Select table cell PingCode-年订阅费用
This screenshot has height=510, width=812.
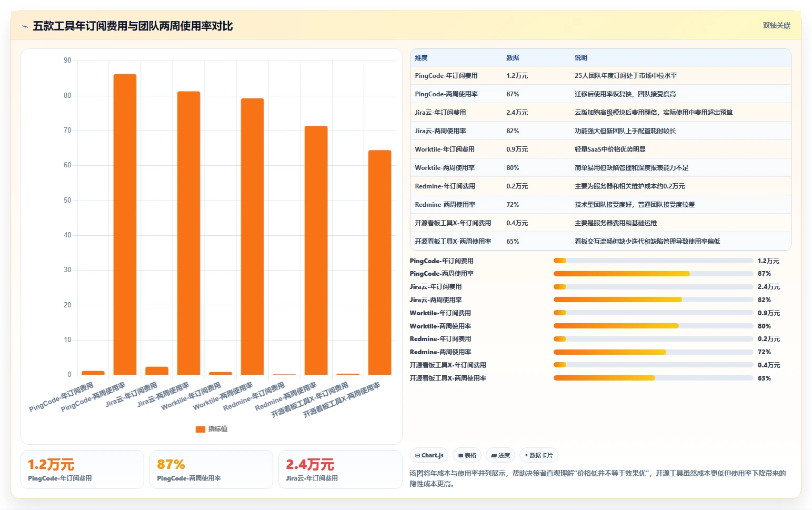[446, 76]
